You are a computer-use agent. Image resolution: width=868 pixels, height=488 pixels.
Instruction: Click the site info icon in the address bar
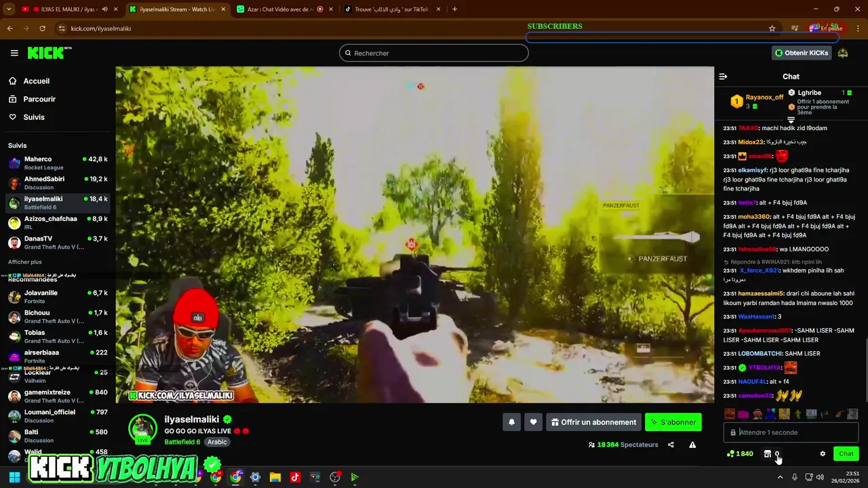62,28
